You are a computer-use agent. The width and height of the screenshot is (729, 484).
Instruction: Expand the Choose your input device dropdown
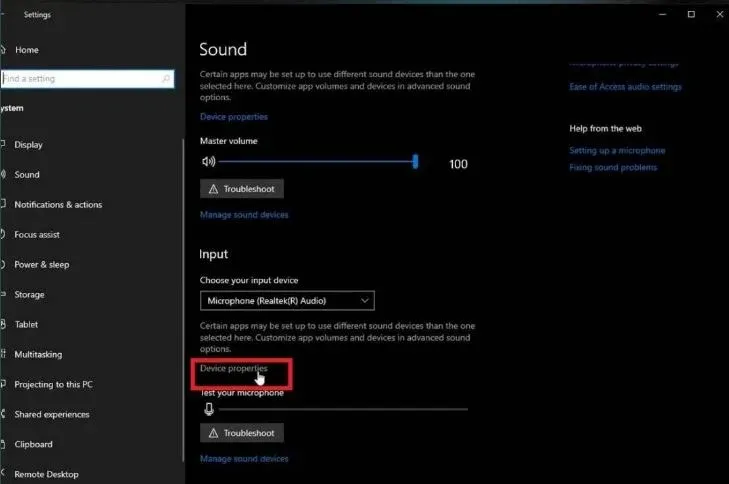[287, 300]
